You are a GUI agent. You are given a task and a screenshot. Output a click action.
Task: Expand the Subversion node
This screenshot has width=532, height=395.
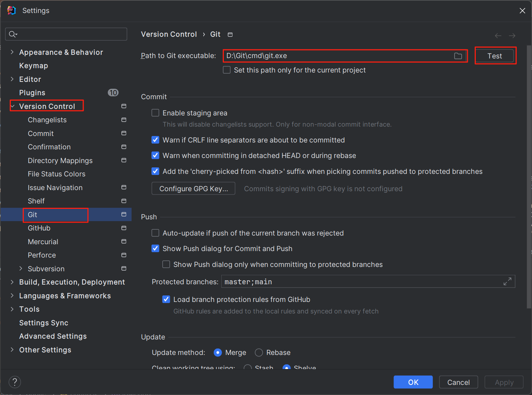point(21,268)
